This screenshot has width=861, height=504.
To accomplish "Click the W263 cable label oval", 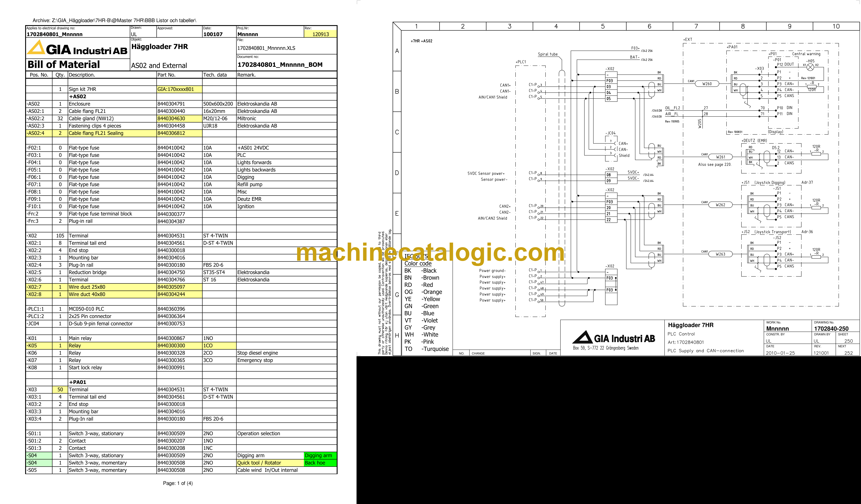I will click(721, 254).
